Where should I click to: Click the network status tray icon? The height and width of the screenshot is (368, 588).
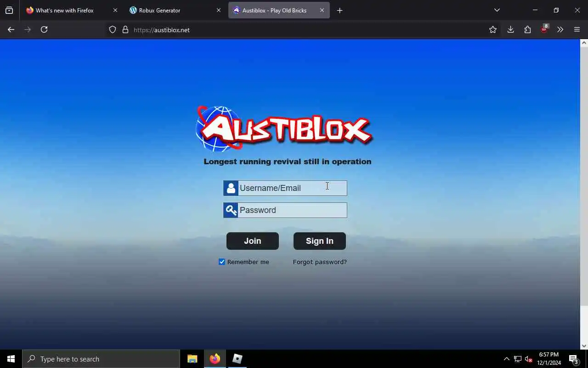pos(517,359)
